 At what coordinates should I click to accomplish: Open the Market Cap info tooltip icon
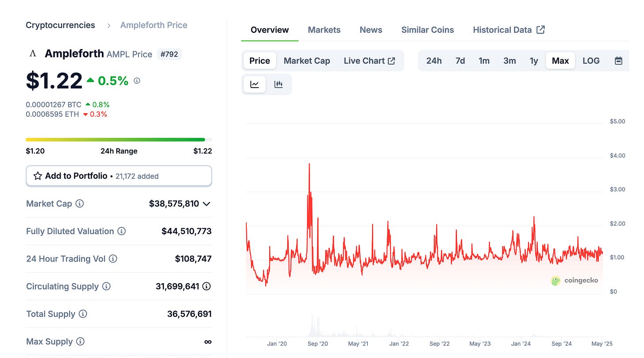click(80, 204)
